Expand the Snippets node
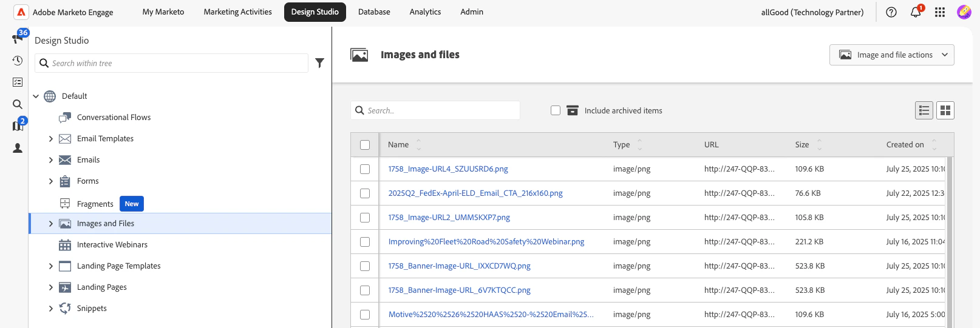Viewport: 980px width, 328px height. (x=51, y=309)
